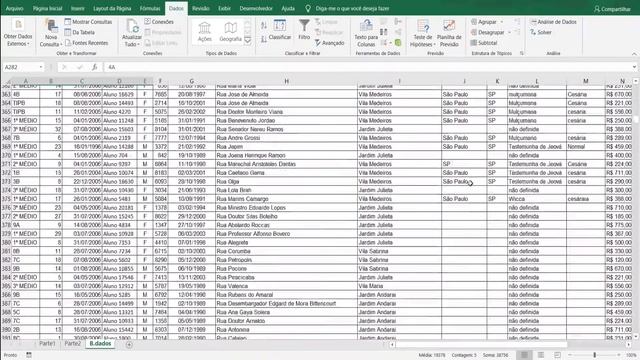This screenshot has height=360, width=640.
Task: Click the zoom slider handle
Action: [x=595, y=355]
